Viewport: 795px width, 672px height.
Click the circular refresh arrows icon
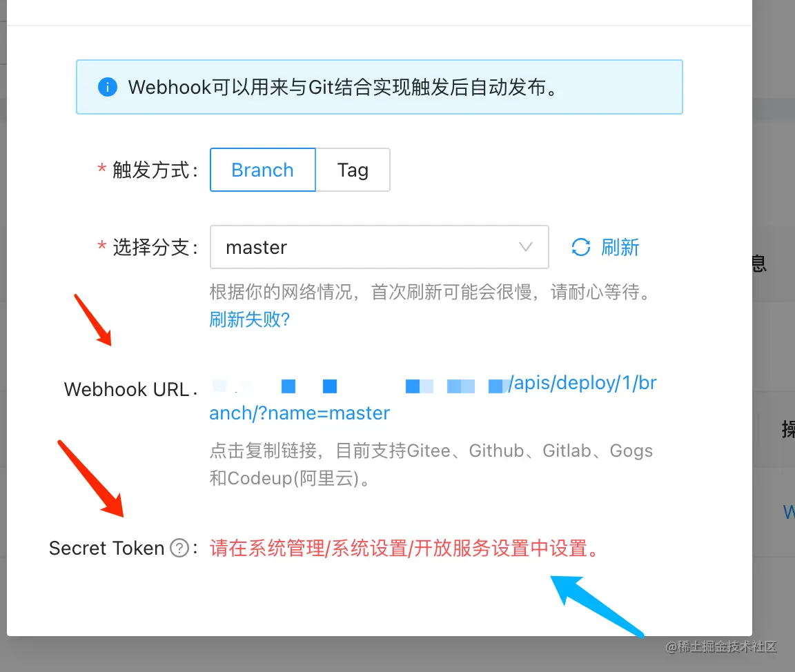pyautogui.click(x=581, y=247)
